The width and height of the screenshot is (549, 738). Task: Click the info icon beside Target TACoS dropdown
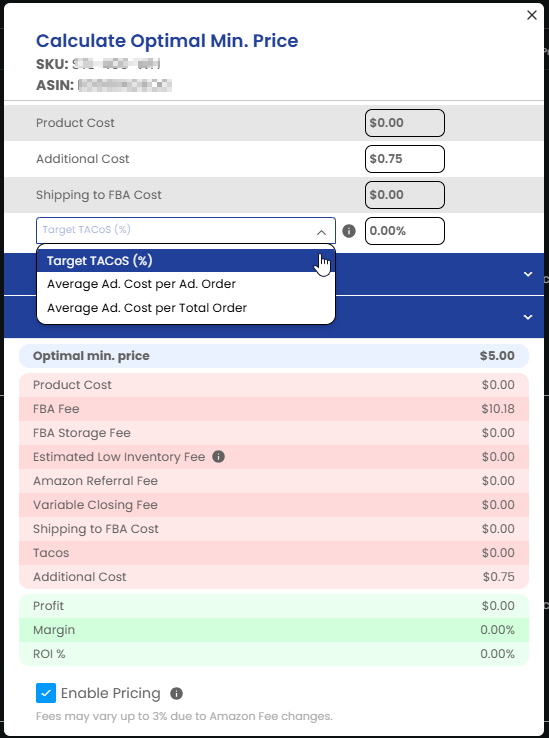tap(349, 231)
